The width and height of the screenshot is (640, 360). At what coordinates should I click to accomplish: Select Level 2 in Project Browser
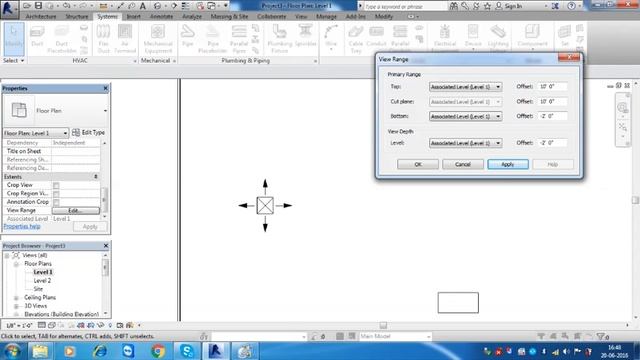click(42, 281)
